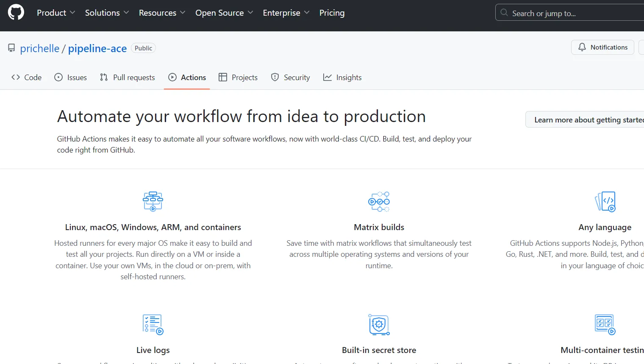Click the Built-in secret store shield icon
Image resolution: width=644 pixels, height=364 pixels.
tap(379, 325)
